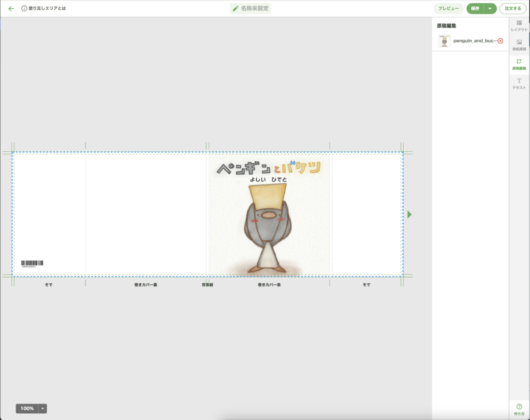The width and height of the screenshot is (530, 420).
Task: Open the 塗り足しエリアとは info link
Action: pyautogui.click(x=43, y=9)
